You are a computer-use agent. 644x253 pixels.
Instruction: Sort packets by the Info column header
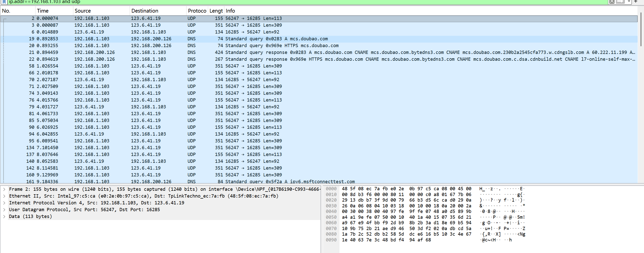pyautogui.click(x=431, y=11)
